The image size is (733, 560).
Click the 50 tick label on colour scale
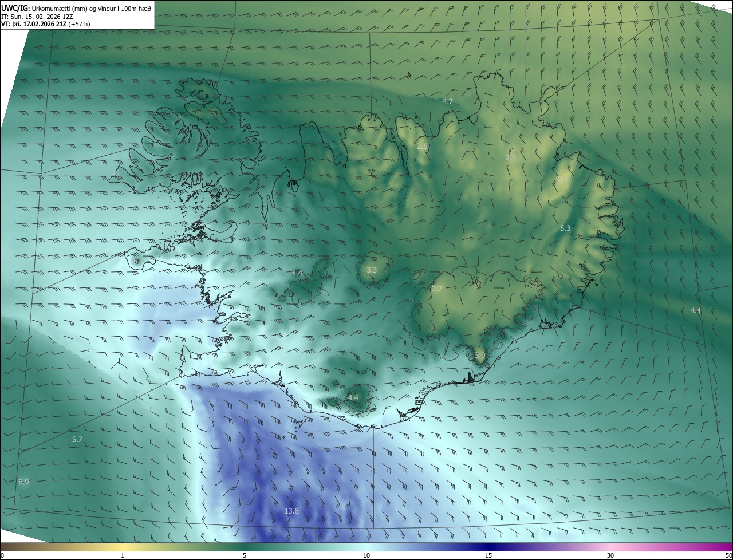coord(728,555)
